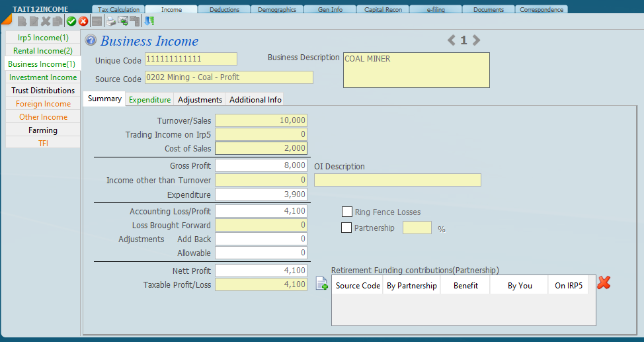Viewport: 644px width, 342px height.
Task: Click the By You column header
Action: (x=520, y=286)
